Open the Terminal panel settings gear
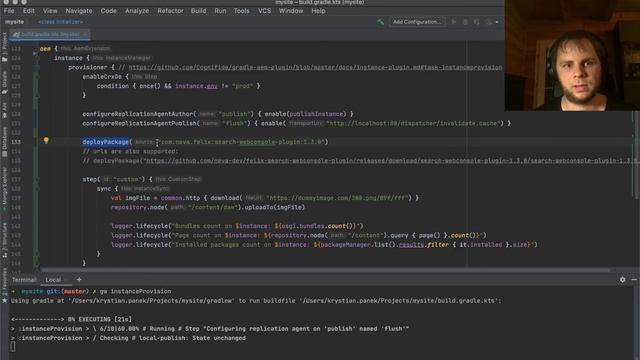The width and height of the screenshot is (640, 360). click(x=622, y=280)
